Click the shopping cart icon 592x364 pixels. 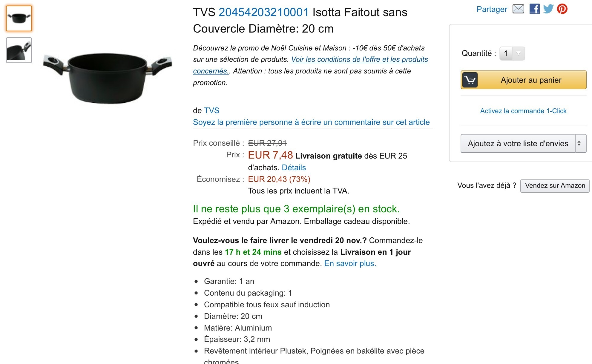click(470, 80)
